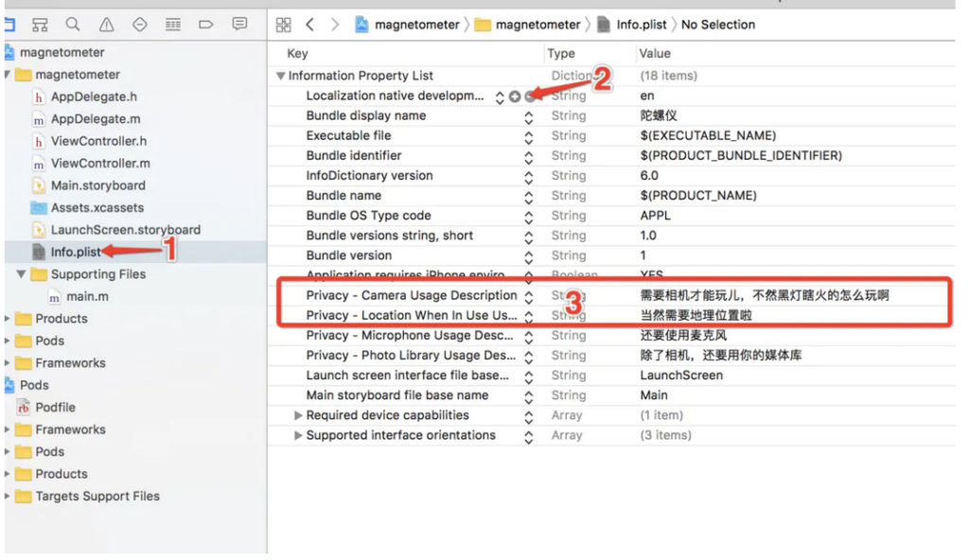The image size is (969, 560).
Task: Show the debug navigator icon
Action: pyautogui.click(x=173, y=25)
